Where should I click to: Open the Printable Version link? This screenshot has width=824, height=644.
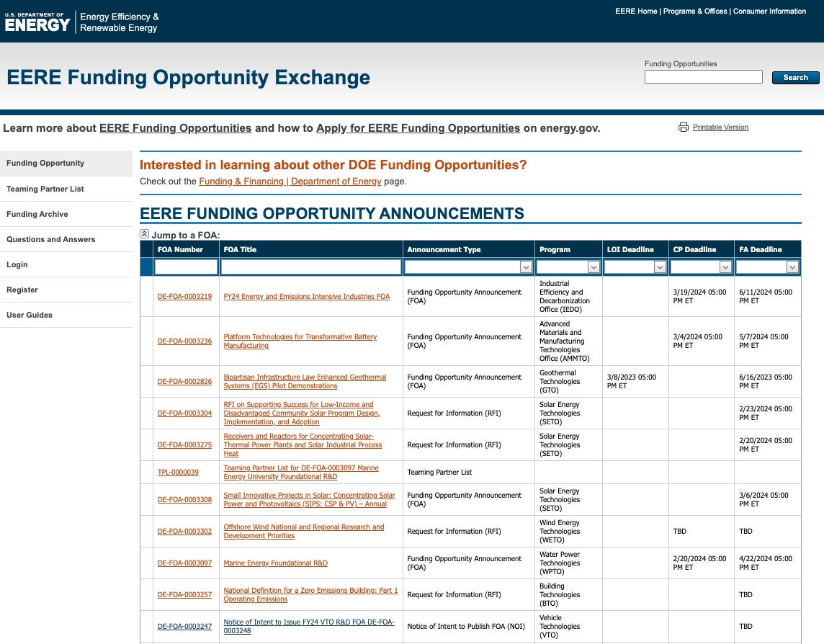pyautogui.click(x=720, y=128)
